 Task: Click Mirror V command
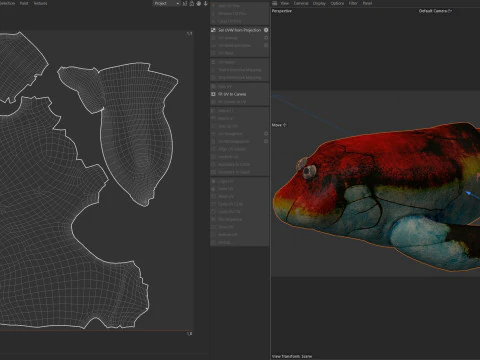(x=222, y=118)
